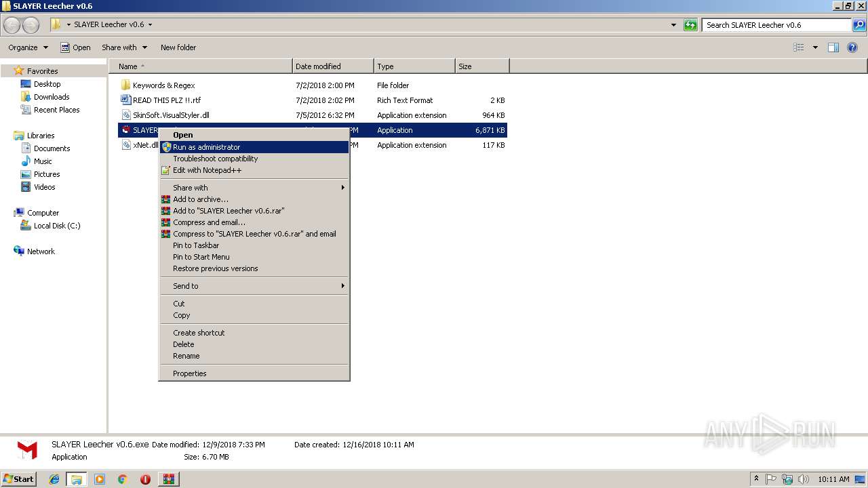Image resolution: width=868 pixels, height=488 pixels.
Task: Expand the SLAYER Leecher v0.6 breadcrumb arrow
Action: (150, 24)
